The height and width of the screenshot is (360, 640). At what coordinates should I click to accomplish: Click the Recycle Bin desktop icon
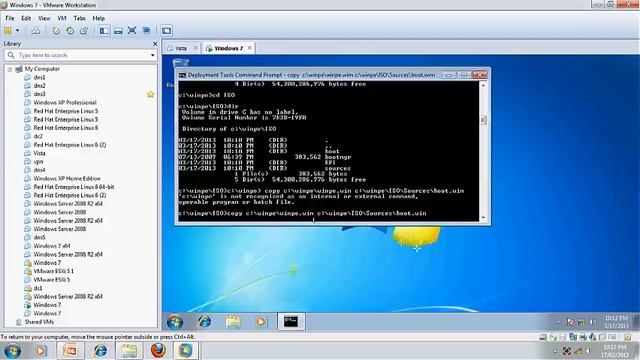coord(180,62)
